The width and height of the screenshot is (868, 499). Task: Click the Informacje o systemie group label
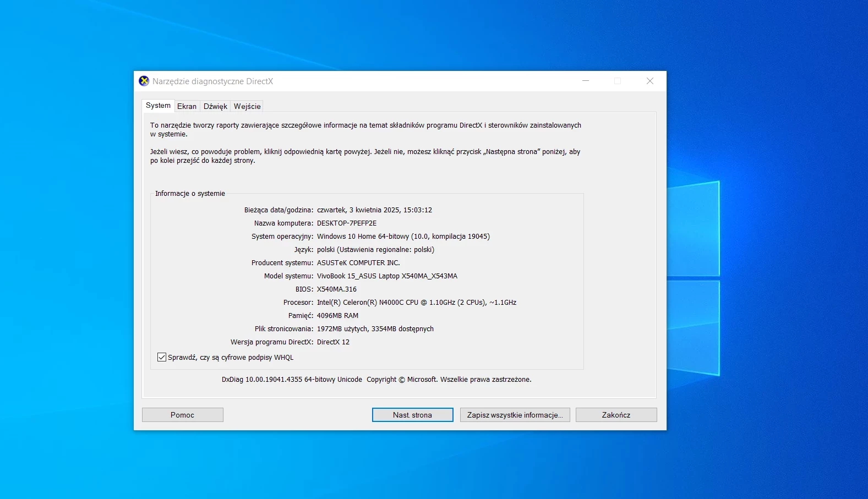[x=190, y=194]
